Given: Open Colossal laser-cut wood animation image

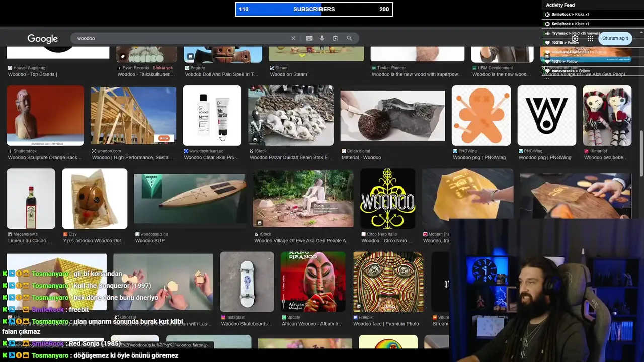Looking at the screenshot, I should 163,282.
